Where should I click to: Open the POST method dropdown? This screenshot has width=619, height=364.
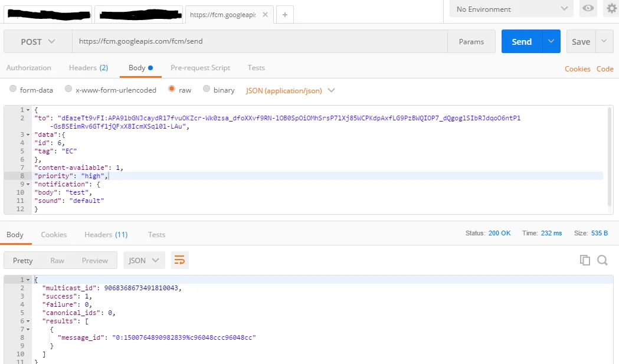pyautogui.click(x=38, y=42)
